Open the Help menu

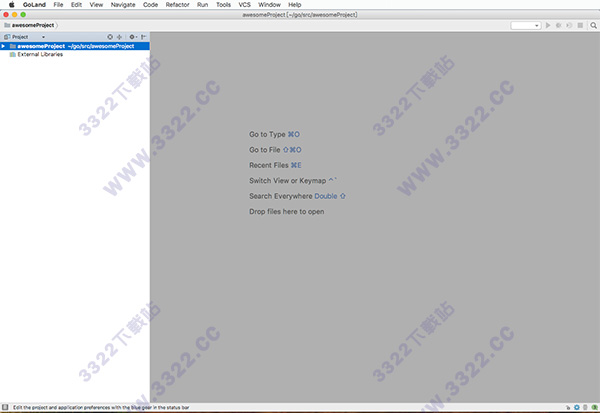coord(295,5)
